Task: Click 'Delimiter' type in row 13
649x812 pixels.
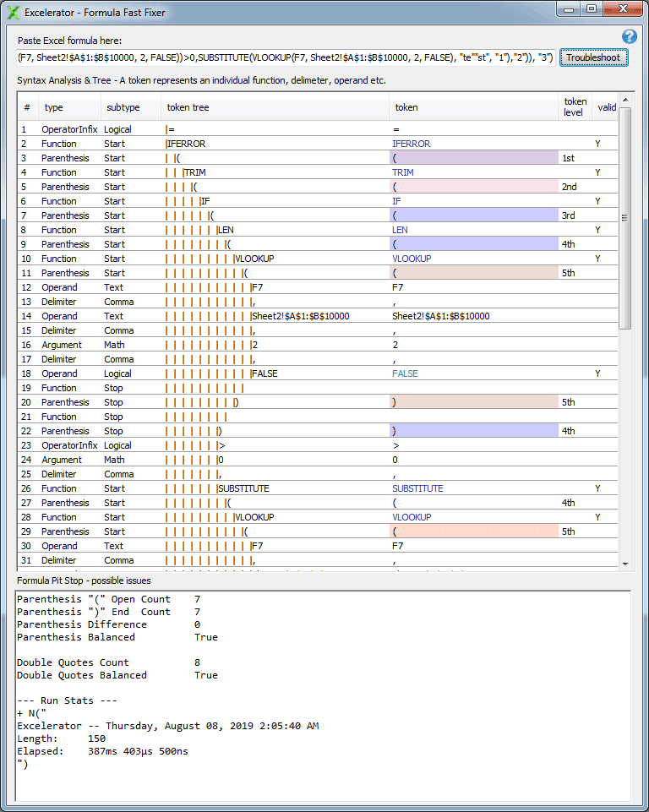Action: [x=59, y=302]
